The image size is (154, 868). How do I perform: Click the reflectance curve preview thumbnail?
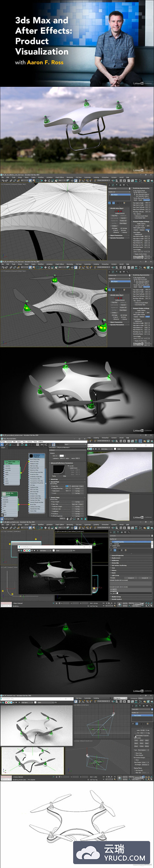[59, 471]
